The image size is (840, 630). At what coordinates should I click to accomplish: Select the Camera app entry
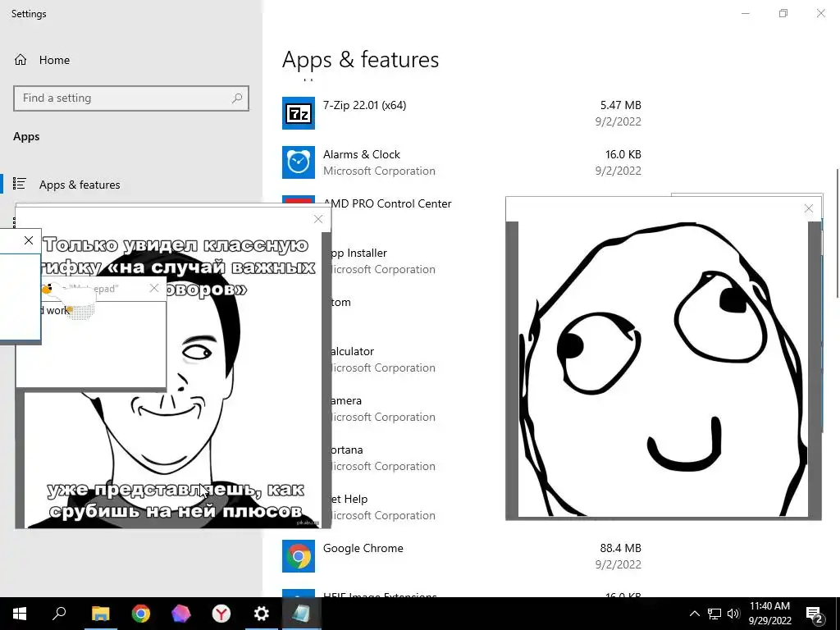click(x=345, y=400)
